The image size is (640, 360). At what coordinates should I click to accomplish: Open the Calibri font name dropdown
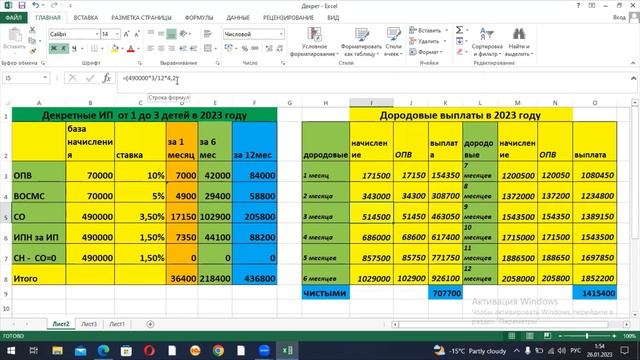point(97,34)
